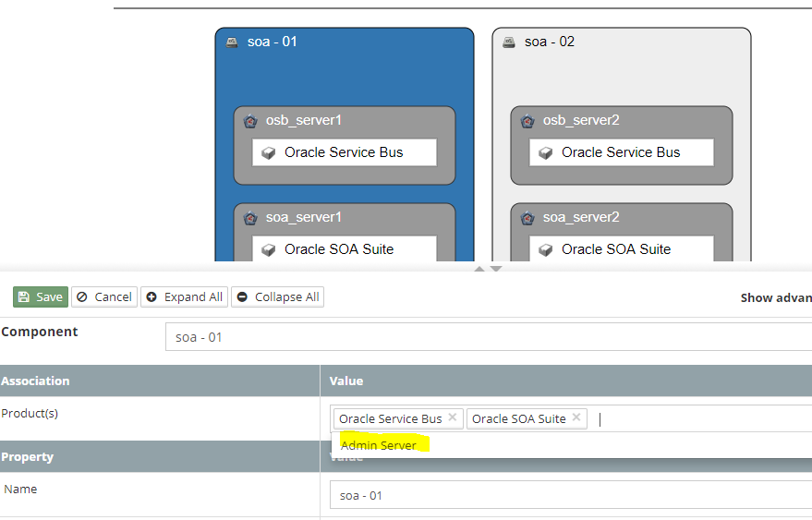Save the component changes

[41, 296]
